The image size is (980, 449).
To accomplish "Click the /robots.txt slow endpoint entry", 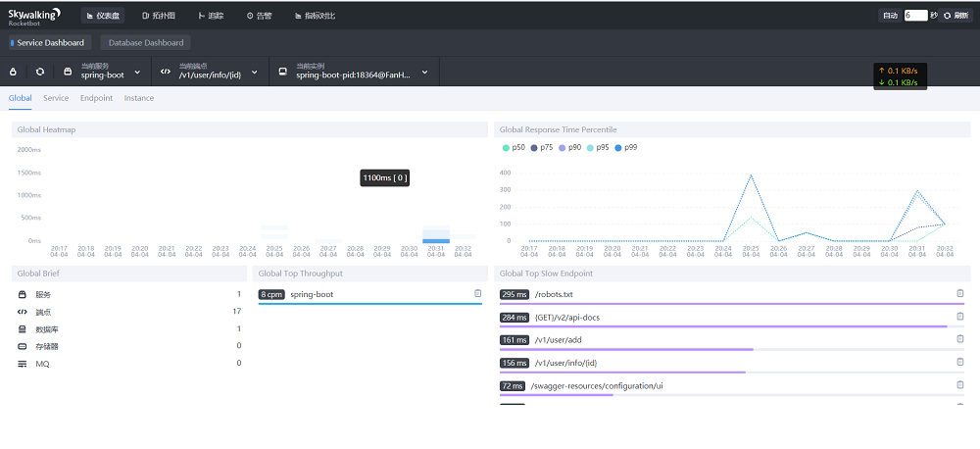I will click(x=554, y=294).
